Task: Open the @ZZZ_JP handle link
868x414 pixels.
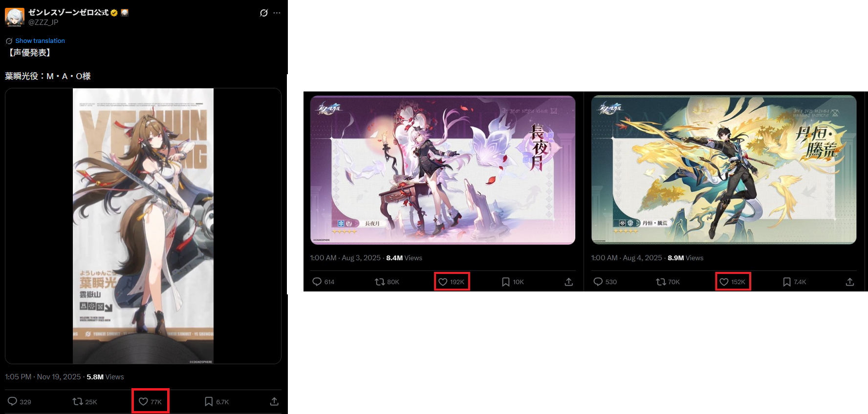Action: (43, 22)
